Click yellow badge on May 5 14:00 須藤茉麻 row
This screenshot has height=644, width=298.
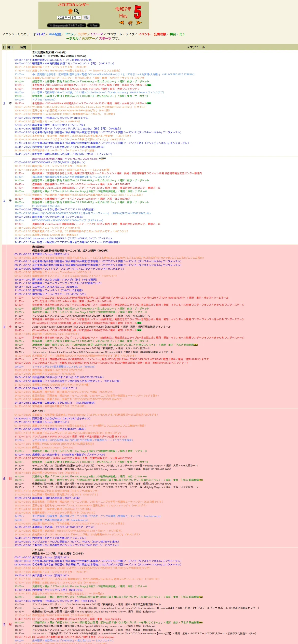point(200,597)
